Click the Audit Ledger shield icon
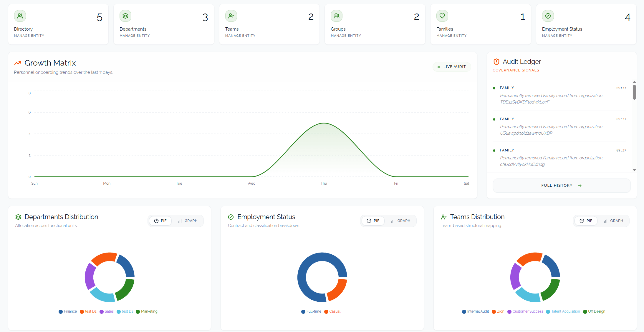 496,62
